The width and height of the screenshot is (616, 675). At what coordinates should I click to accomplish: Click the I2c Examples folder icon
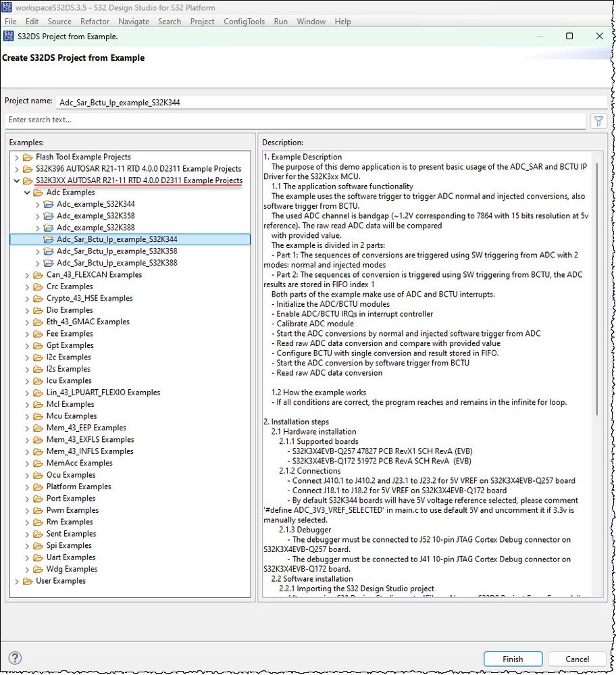(38, 357)
